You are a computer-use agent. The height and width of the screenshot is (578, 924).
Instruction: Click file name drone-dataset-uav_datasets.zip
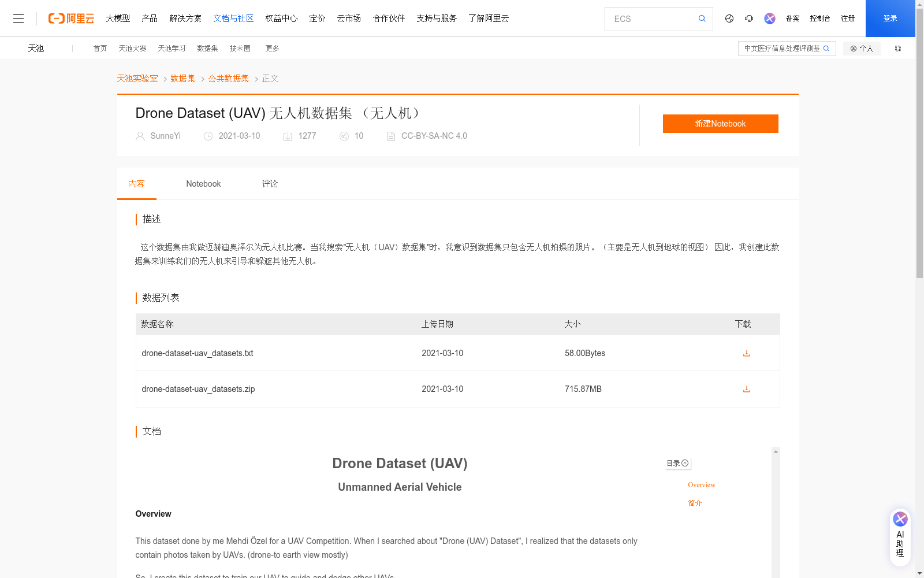click(x=198, y=389)
